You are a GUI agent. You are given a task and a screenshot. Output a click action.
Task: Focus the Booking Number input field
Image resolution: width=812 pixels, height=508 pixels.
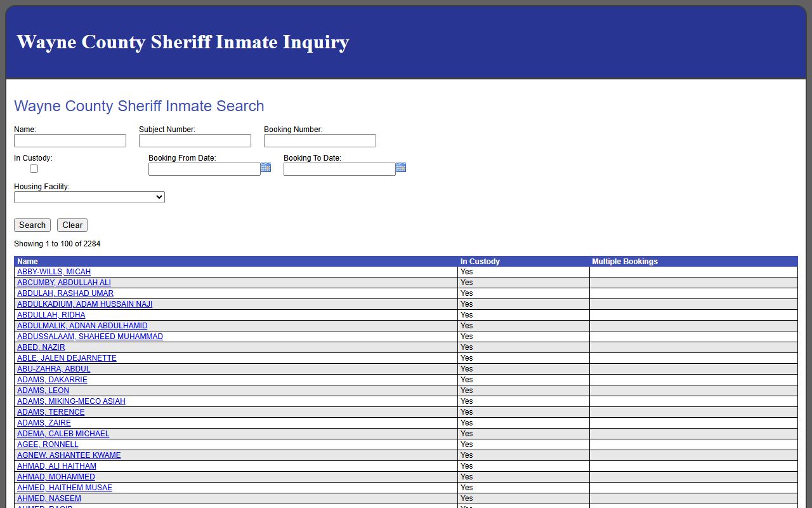point(320,140)
